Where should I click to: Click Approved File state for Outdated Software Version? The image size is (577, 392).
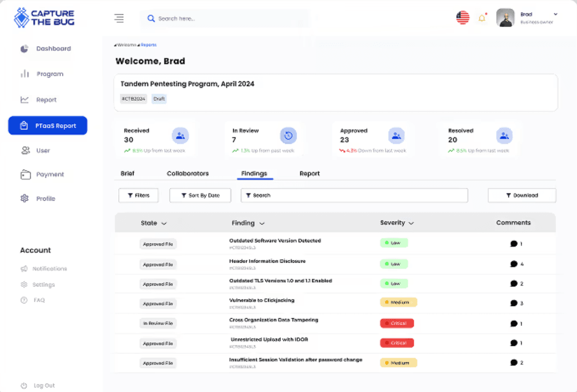[158, 244]
